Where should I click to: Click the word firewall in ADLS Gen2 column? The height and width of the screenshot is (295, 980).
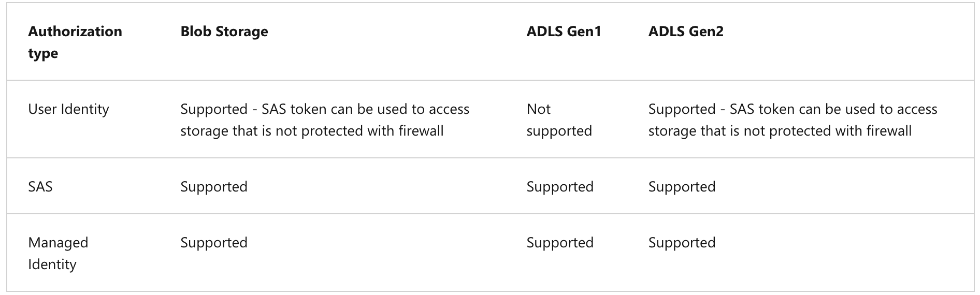(x=888, y=131)
